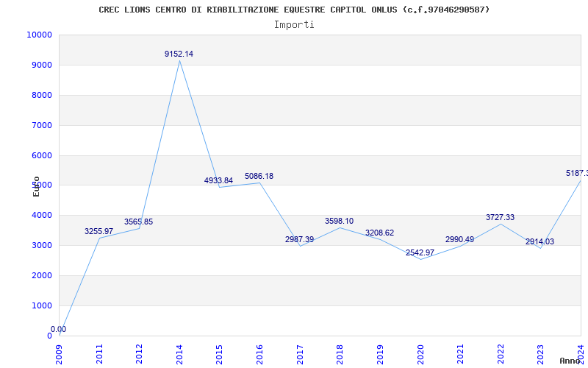Viewport: 588px width, 368px height.
Task: Click the 1000 y-axis tick label
Action: [x=41, y=305]
